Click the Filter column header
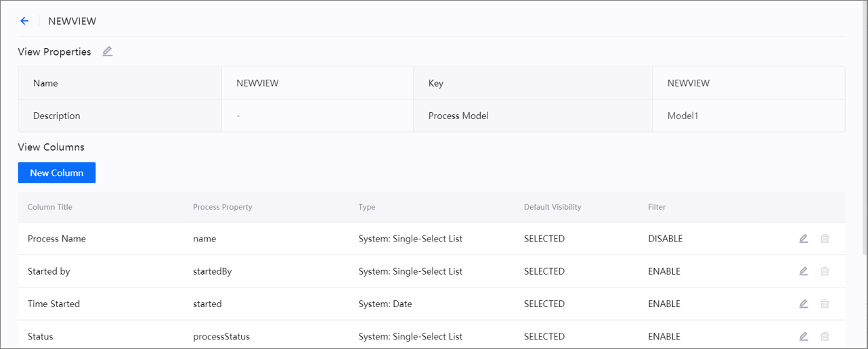The image size is (868, 349). coord(657,207)
